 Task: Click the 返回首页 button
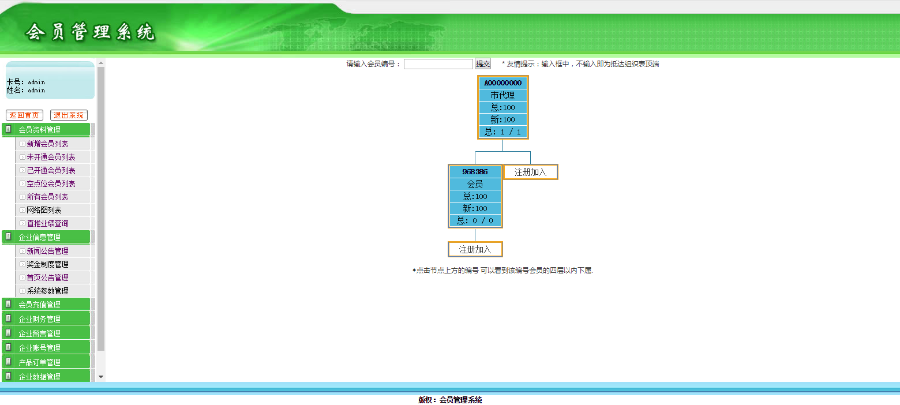[x=25, y=115]
